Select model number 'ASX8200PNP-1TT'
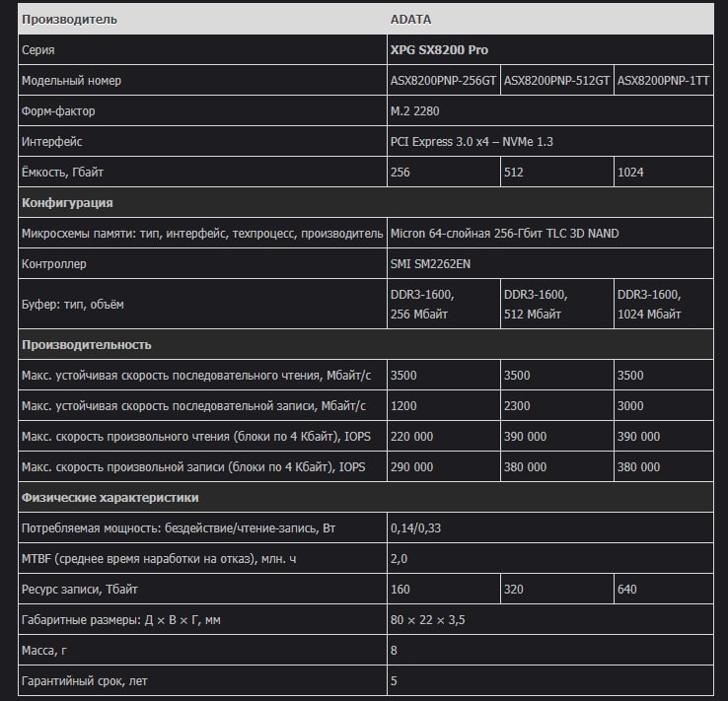Screen dimensions: 728x701 663,81
